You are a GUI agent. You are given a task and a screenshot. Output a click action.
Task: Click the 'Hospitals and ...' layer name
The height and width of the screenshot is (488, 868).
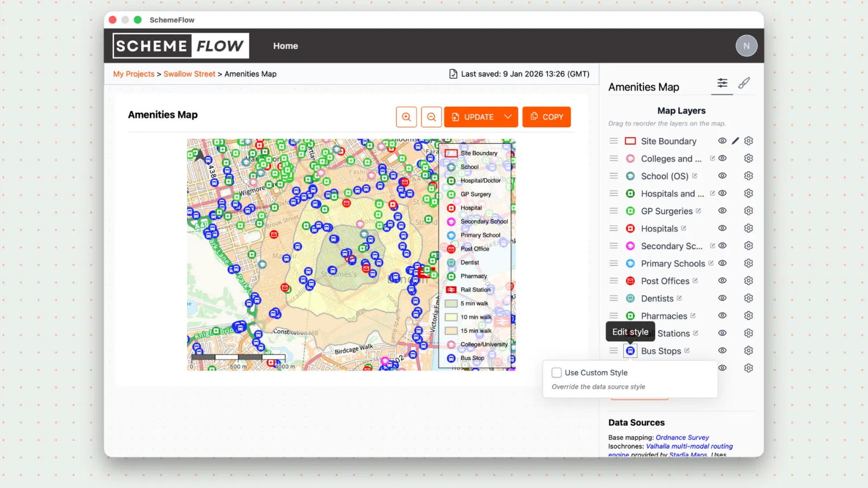673,194
